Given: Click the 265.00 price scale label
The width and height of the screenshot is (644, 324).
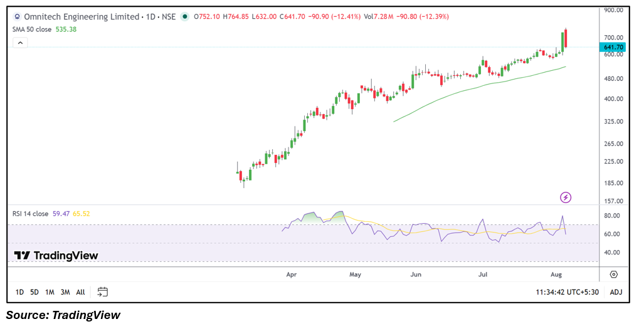Looking at the screenshot, I should click(614, 144).
